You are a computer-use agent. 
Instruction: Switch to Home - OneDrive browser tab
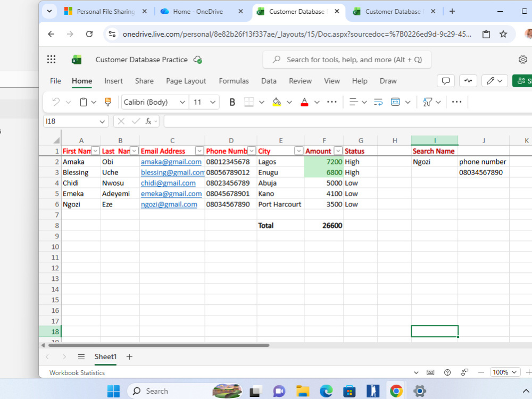tap(198, 12)
